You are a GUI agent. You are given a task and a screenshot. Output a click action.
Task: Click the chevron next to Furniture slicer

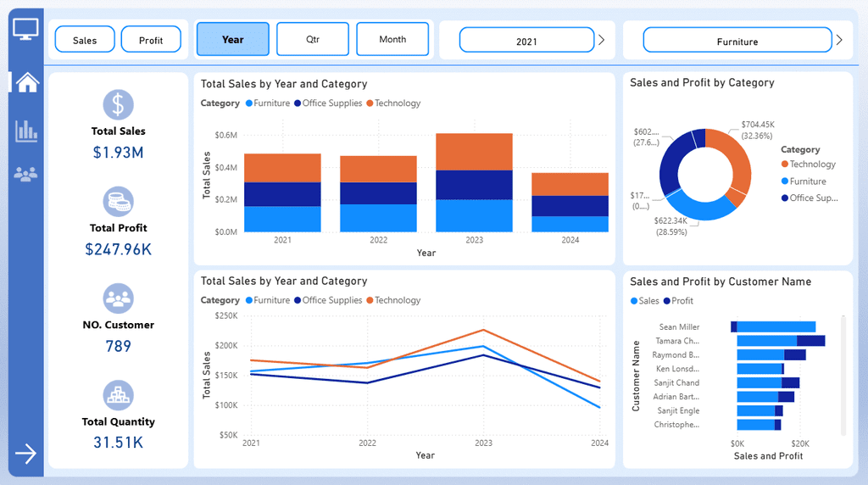click(x=839, y=40)
